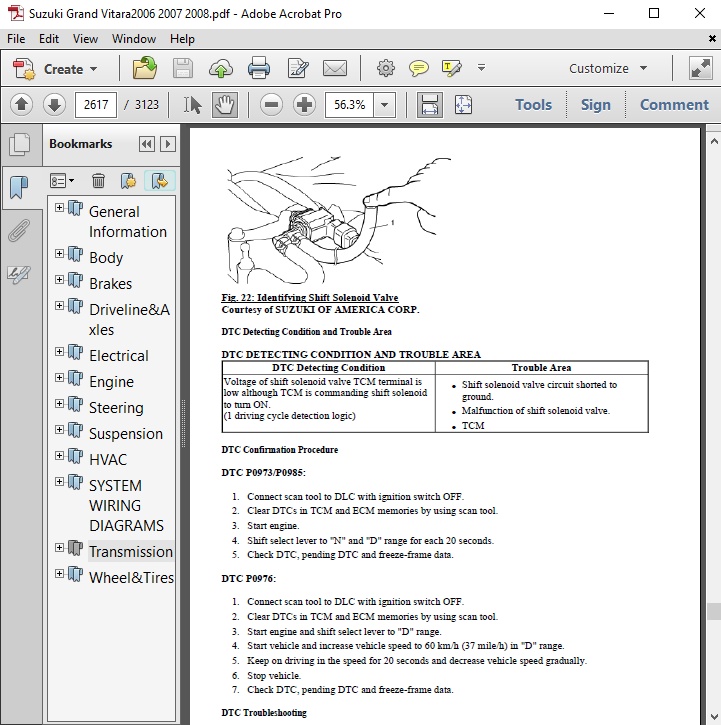The width and height of the screenshot is (721, 725).
Task: Select the HVAC bookmark
Action: 108,460
